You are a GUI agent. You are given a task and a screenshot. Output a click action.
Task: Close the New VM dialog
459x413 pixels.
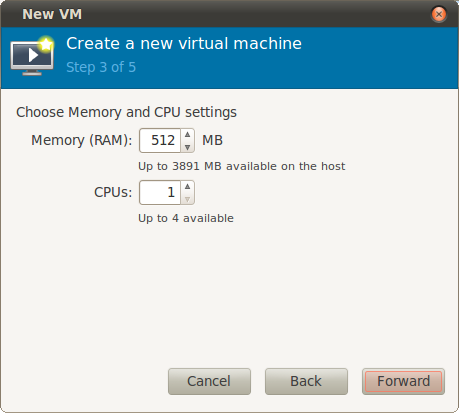pos(439,14)
